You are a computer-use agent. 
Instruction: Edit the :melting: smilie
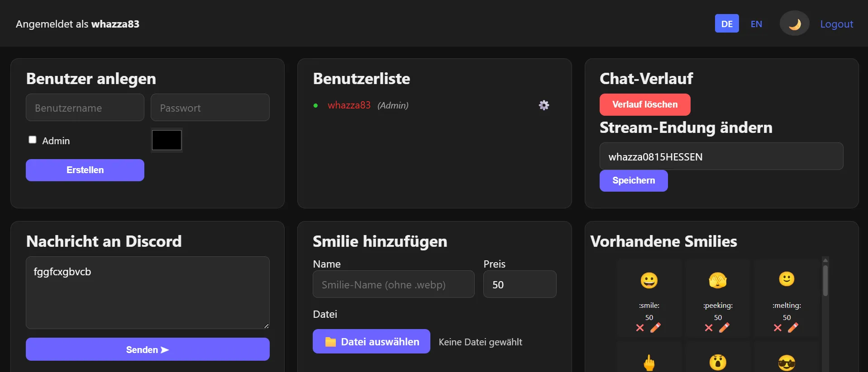click(793, 328)
